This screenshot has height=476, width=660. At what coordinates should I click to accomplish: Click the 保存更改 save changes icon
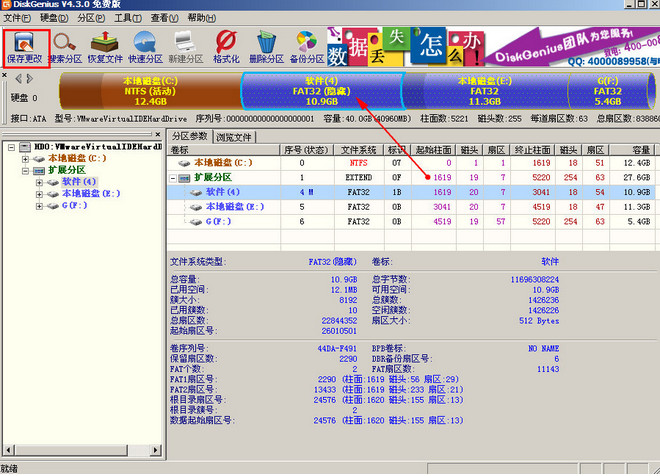25,48
